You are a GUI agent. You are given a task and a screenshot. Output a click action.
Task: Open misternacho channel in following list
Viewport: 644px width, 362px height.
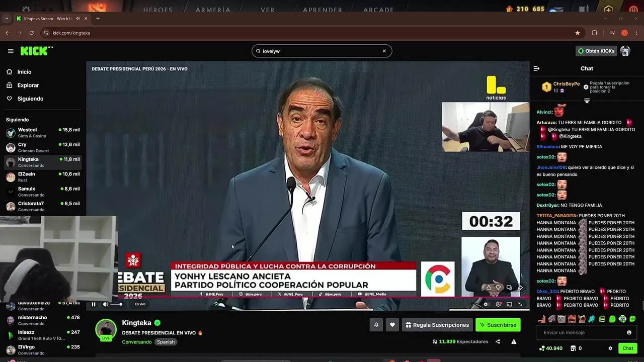click(x=43, y=320)
